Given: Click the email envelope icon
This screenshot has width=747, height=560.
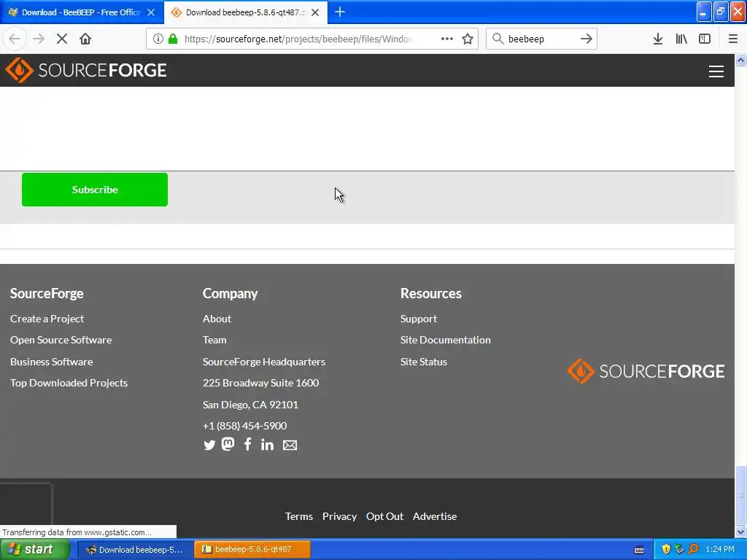Looking at the screenshot, I should (290, 445).
